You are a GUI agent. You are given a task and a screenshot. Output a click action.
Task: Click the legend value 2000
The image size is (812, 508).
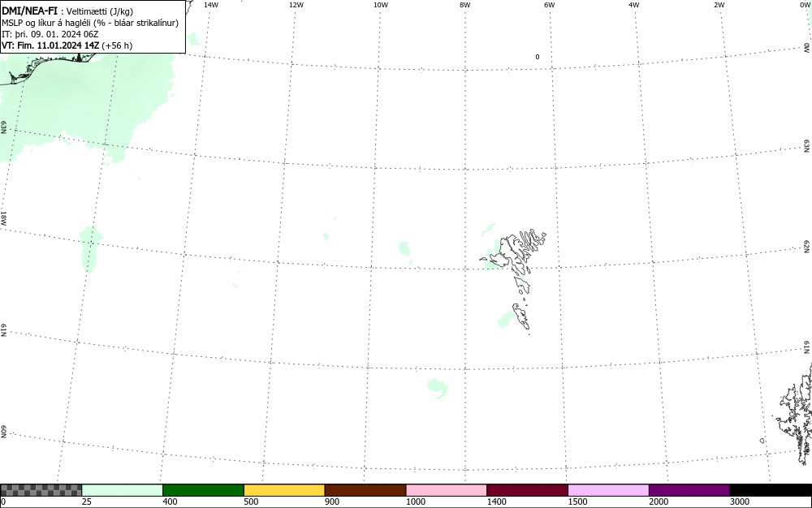pyautogui.click(x=659, y=502)
